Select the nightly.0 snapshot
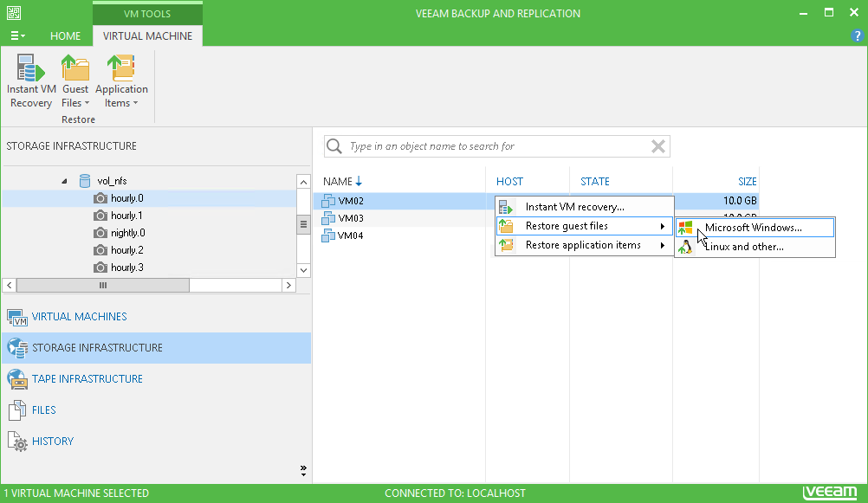Image resolution: width=868 pixels, height=503 pixels. coord(128,232)
